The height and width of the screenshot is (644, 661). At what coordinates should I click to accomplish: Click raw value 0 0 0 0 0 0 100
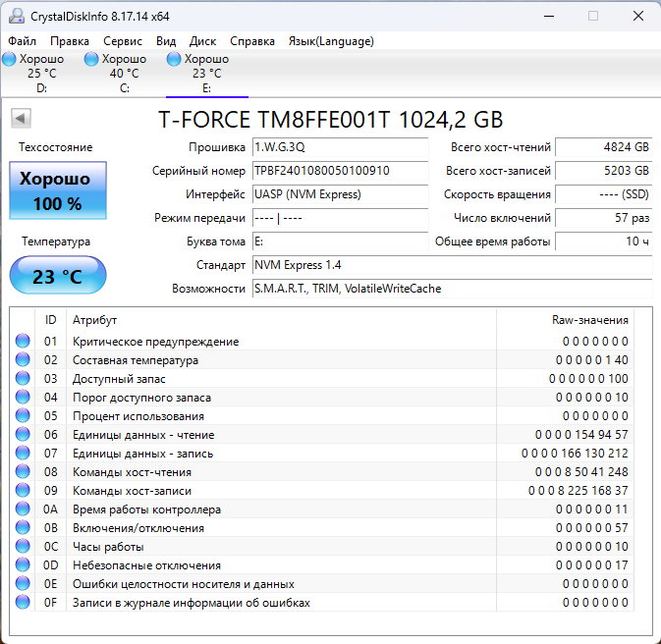(588, 379)
